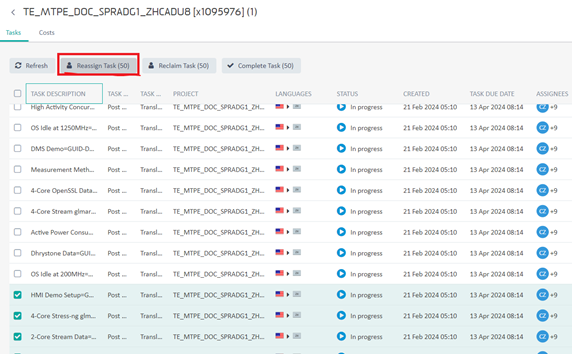
Task: Uncheck the 2-Core Stream Data row checkbox
Action: (x=17, y=336)
